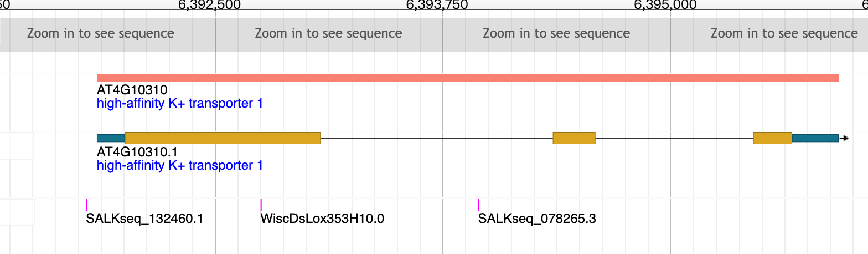The width and height of the screenshot is (868, 254).
Task: Click the blue description under AT4G10310.1 transcript
Action: (179, 165)
